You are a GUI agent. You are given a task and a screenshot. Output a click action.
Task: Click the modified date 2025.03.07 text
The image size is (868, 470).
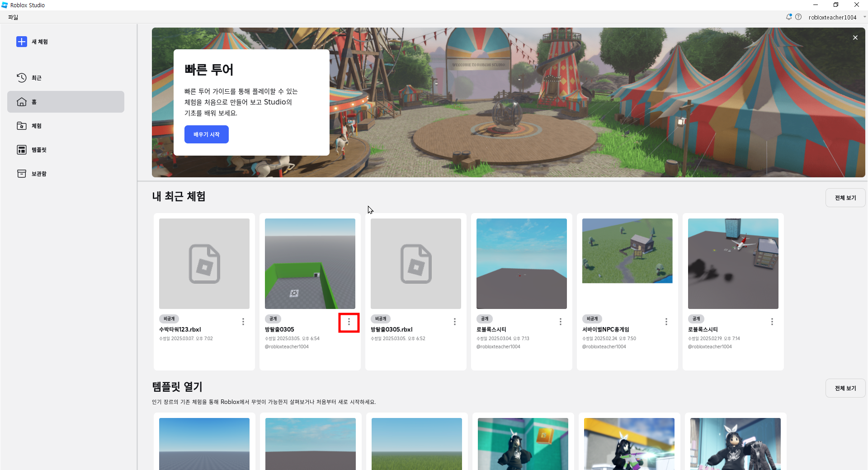pyautogui.click(x=186, y=338)
